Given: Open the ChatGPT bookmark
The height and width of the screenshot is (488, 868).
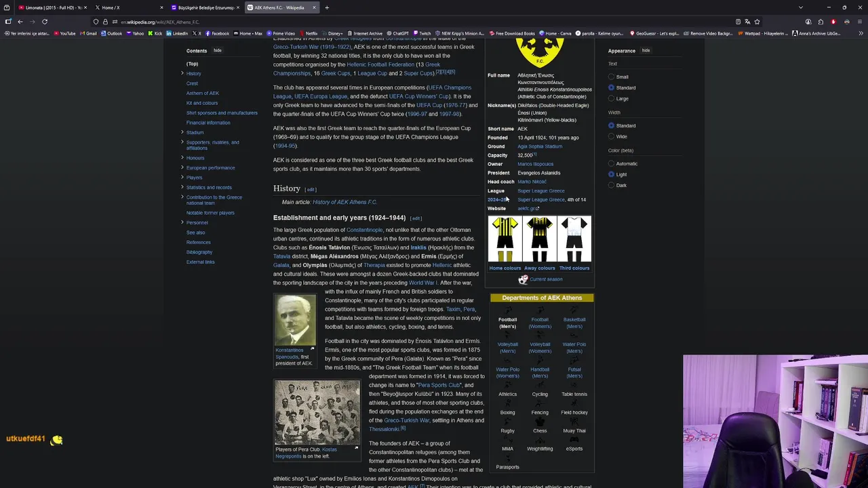Looking at the screenshot, I should (x=398, y=33).
